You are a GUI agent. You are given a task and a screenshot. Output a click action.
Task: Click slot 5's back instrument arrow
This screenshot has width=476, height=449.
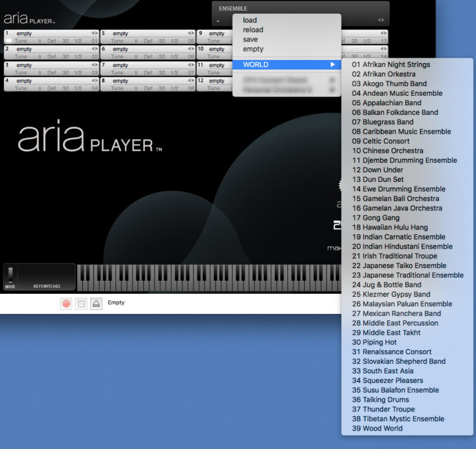tap(188, 33)
